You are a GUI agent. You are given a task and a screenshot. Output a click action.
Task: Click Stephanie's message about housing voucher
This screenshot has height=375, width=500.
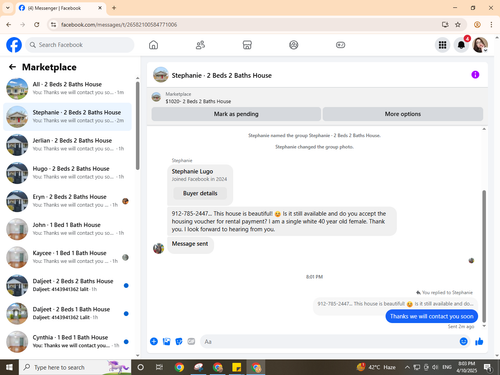(282, 221)
